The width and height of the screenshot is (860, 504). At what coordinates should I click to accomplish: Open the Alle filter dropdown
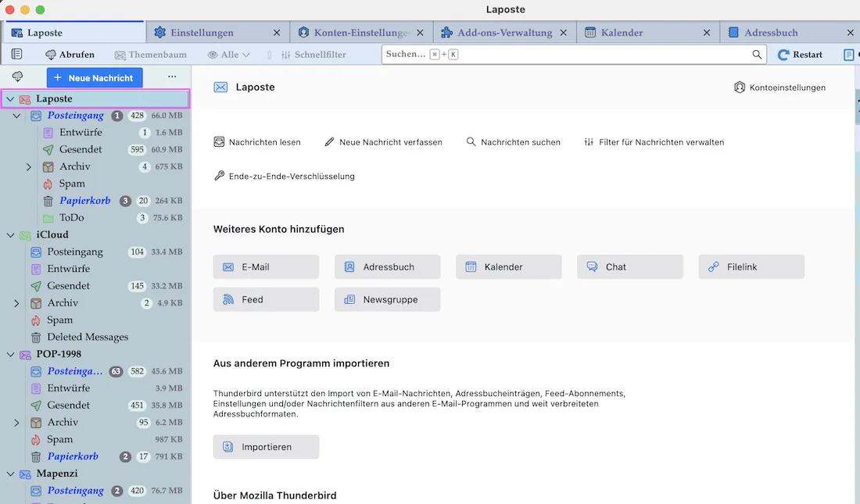pos(229,54)
